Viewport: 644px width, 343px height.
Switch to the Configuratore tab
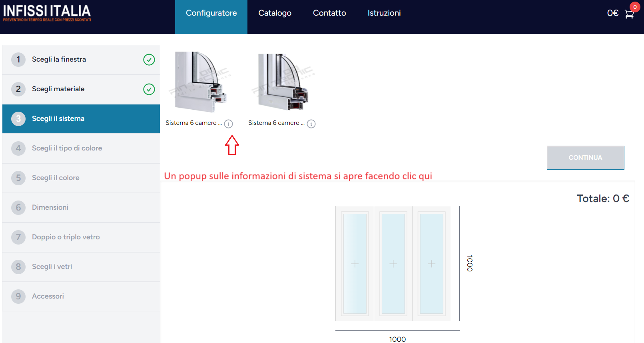[211, 13]
